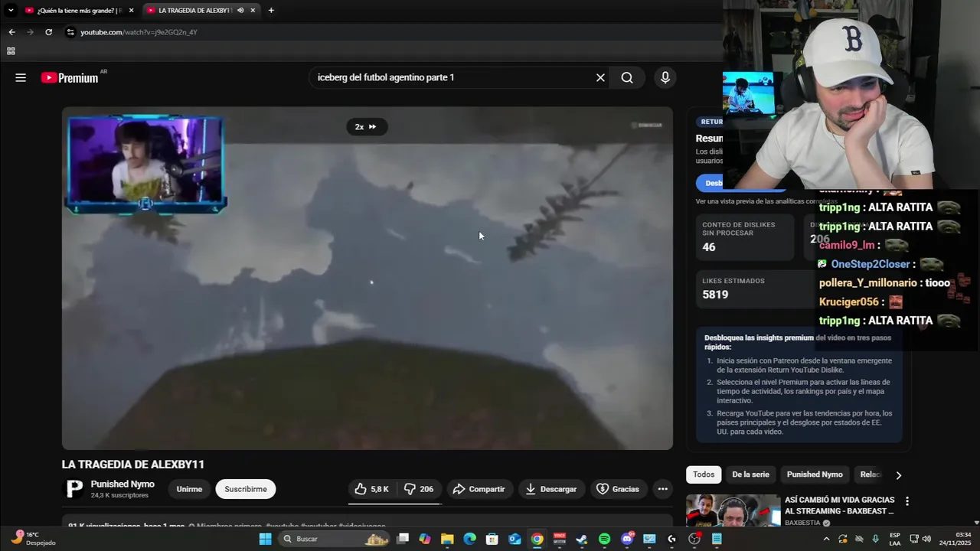View site information icon in address bar
This screenshot has height=551, width=980.
click(x=70, y=32)
